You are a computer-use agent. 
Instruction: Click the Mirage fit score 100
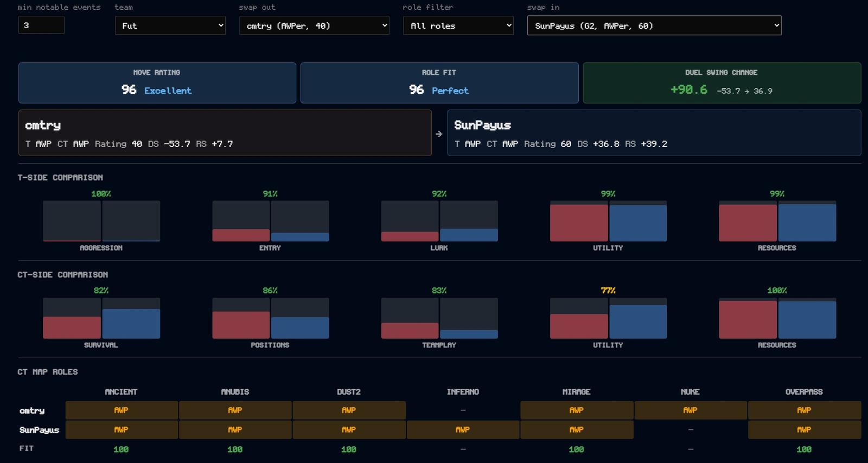(x=576, y=449)
